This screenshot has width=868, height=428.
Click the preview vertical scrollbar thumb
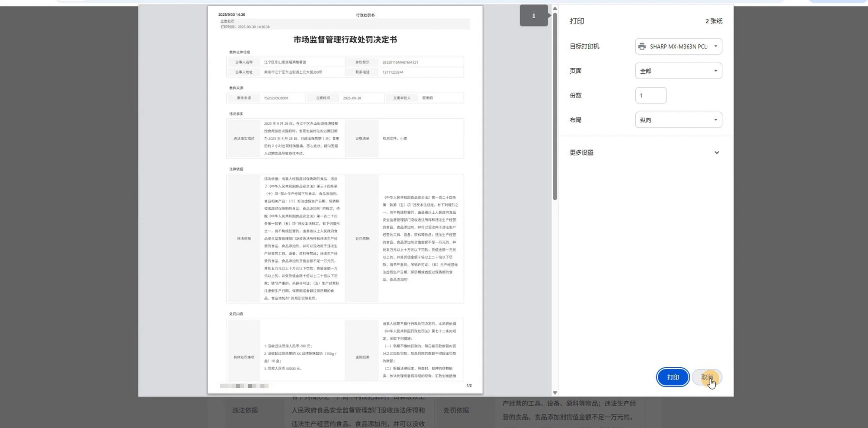555,106
